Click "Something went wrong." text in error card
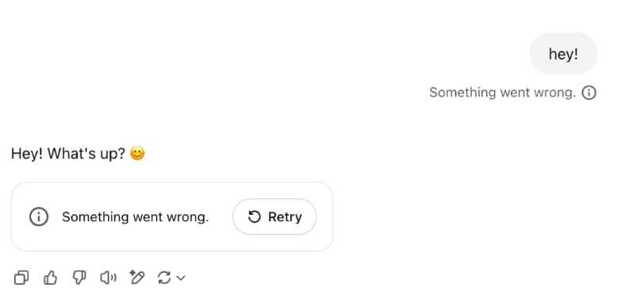The height and width of the screenshot is (299, 644). click(135, 217)
